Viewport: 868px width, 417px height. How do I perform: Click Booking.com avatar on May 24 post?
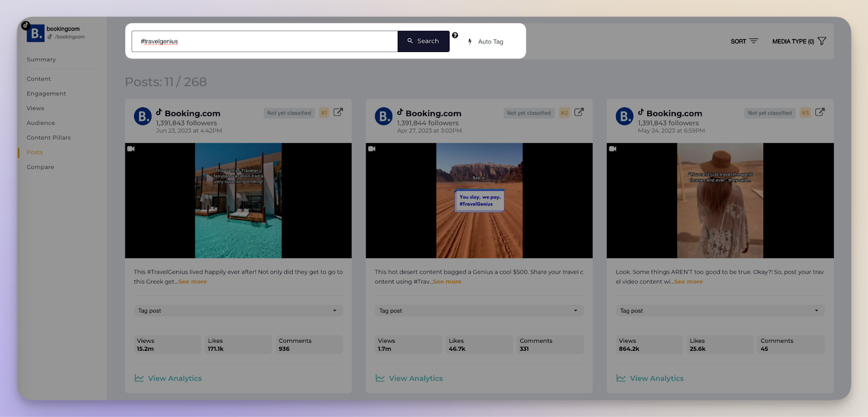tap(624, 116)
